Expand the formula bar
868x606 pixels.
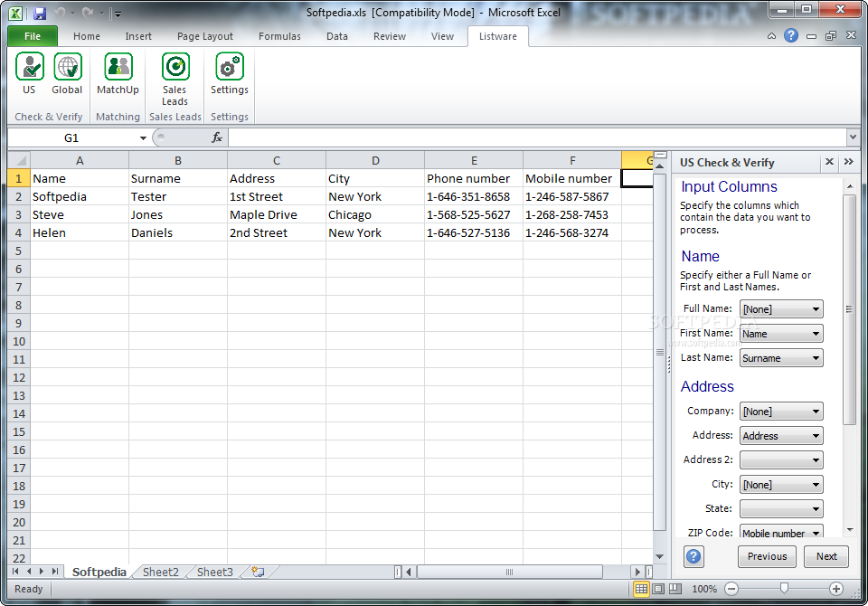[x=853, y=137]
